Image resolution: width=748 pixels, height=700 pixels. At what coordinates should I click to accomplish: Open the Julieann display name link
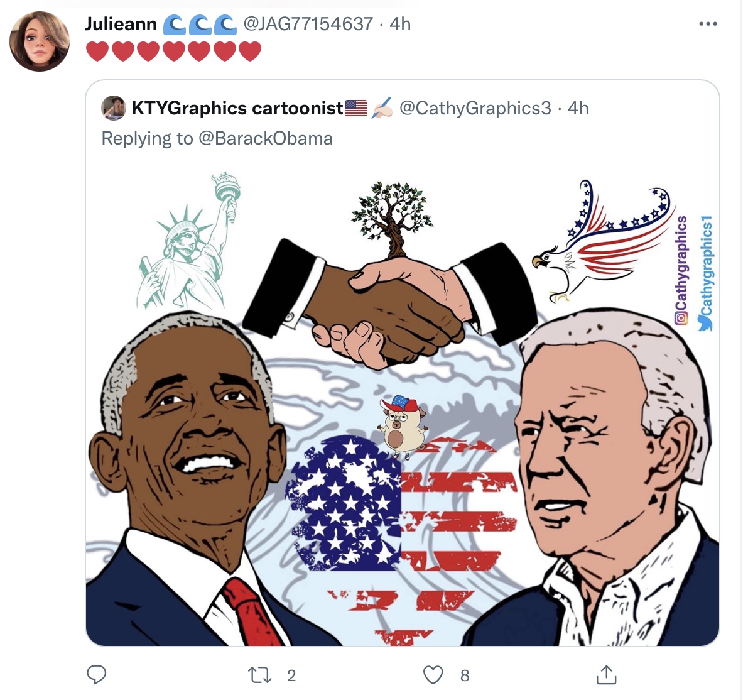pos(121,24)
